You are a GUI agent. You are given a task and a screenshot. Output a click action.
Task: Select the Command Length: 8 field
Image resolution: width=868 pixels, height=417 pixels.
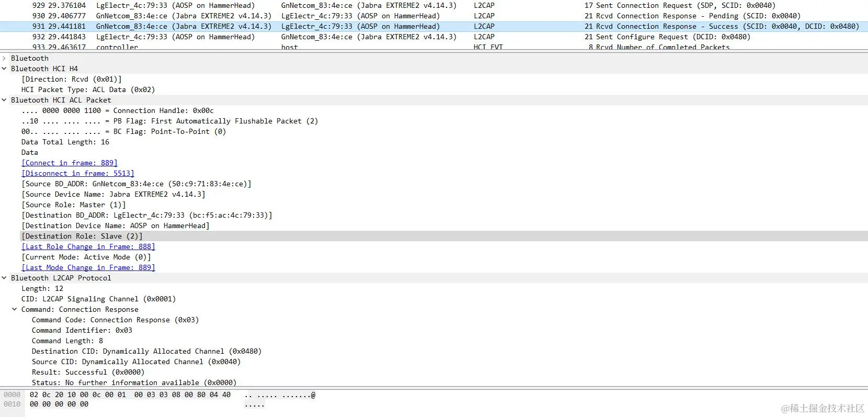67,341
